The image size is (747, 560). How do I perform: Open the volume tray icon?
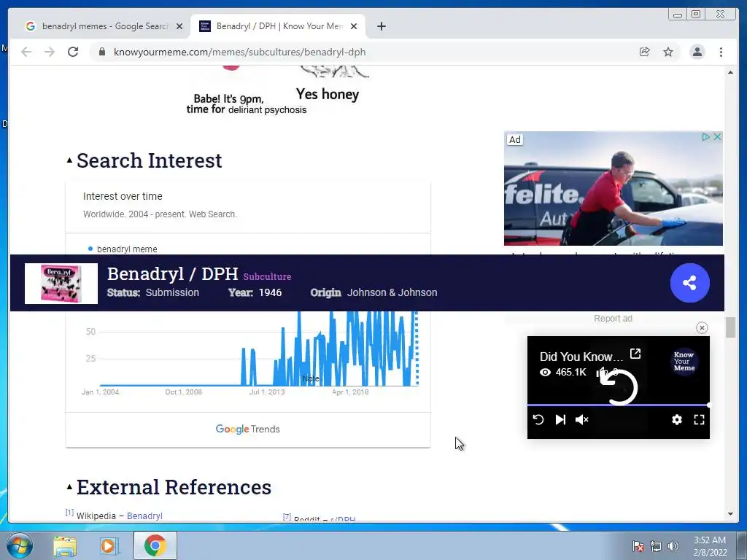click(x=673, y=546)
